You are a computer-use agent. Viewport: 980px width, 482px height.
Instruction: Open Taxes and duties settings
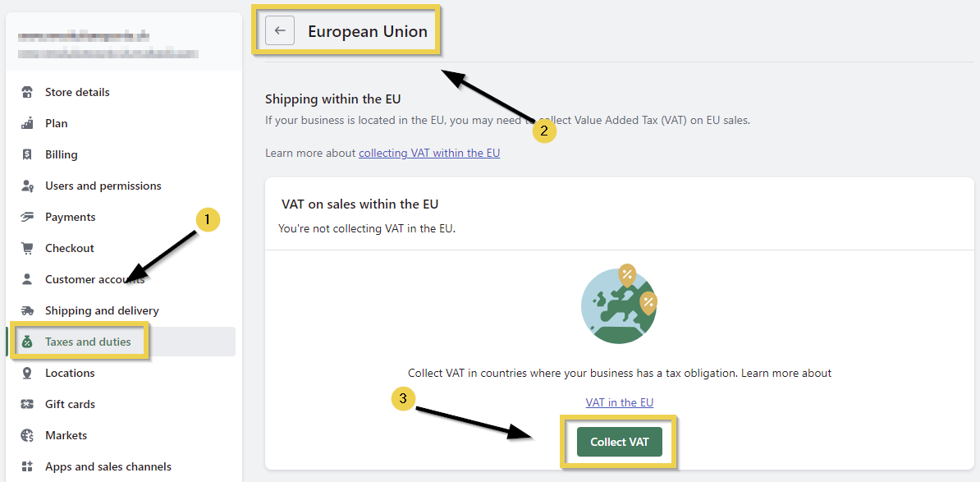coord(88,342)
